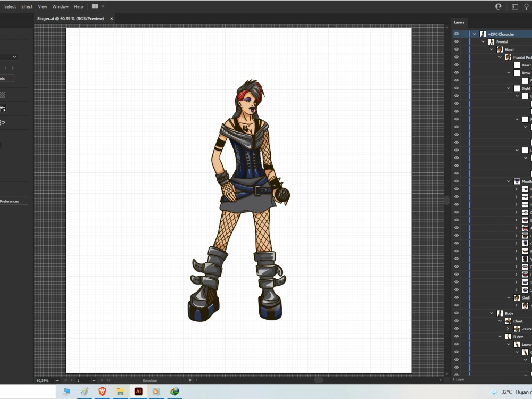Open the Effect menu

(x=27, y=6)
